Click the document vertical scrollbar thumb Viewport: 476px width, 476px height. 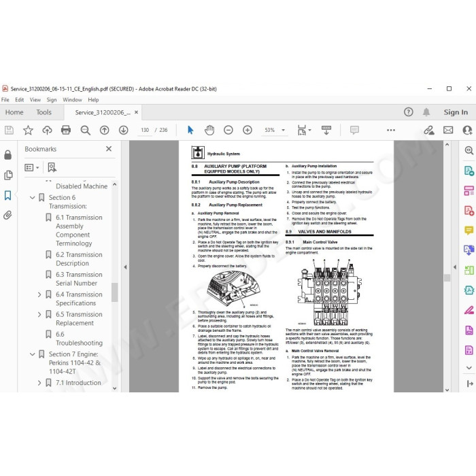coord(447,277)
